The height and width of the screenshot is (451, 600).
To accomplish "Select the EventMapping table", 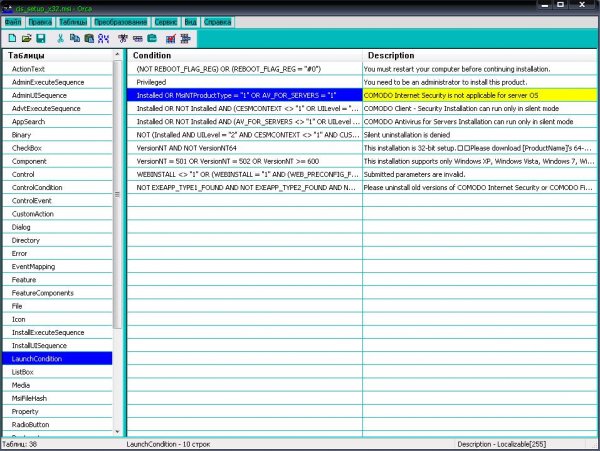I will point(57,267).
